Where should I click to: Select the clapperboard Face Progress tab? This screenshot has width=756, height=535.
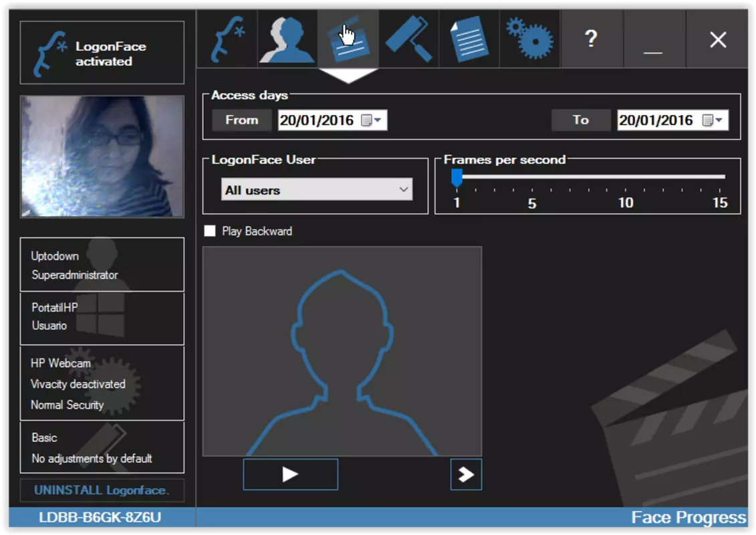[348, 39]
